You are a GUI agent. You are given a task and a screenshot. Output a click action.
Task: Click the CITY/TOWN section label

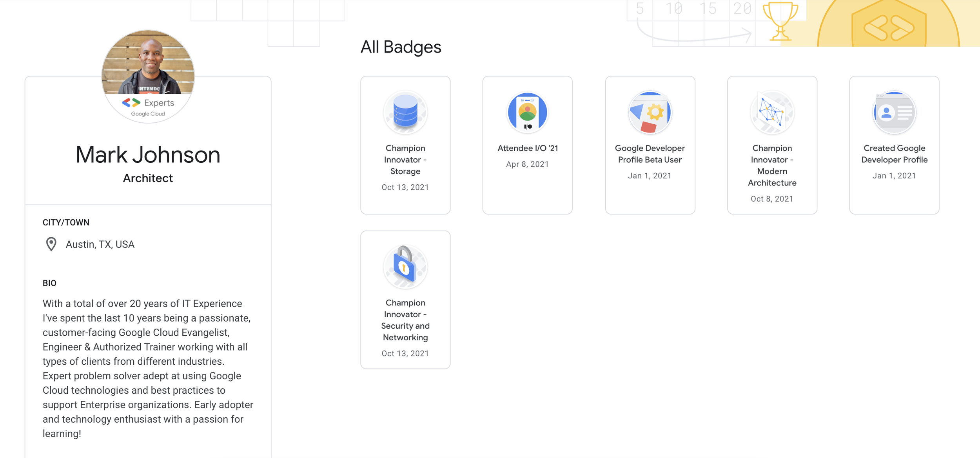pos(66,222)
